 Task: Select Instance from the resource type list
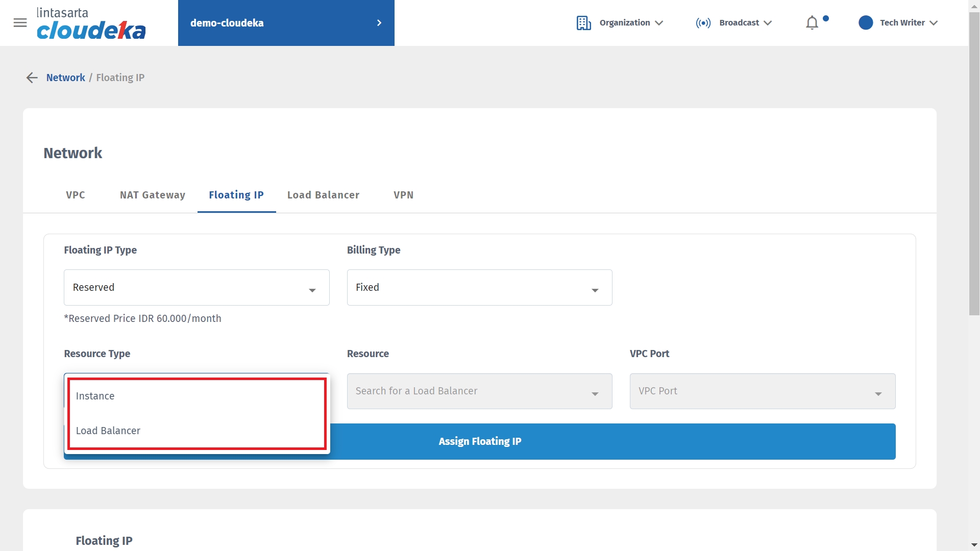(x=95, y=396)
